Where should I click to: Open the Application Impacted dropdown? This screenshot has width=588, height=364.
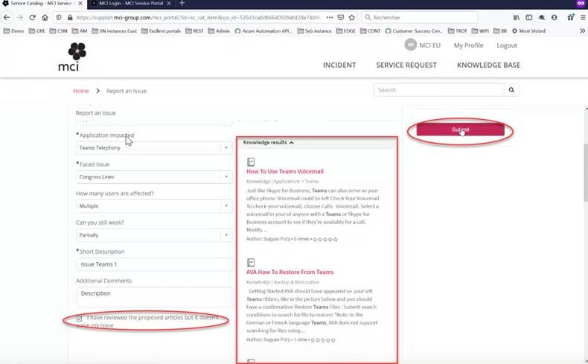pos(154,147)
